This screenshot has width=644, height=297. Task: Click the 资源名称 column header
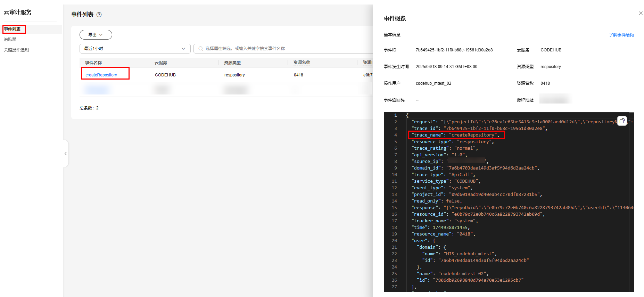tap(302, 63)
